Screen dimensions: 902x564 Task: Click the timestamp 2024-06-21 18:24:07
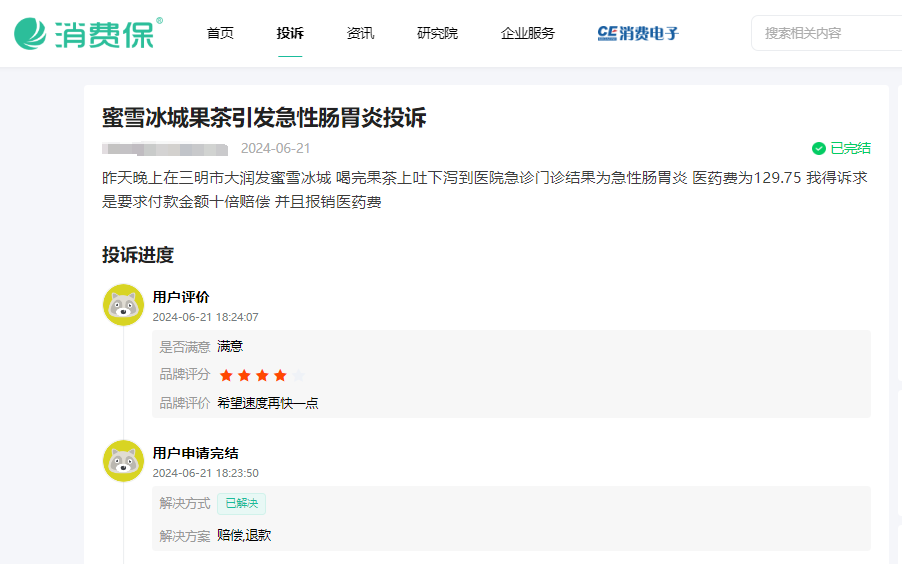coord(205,317)
